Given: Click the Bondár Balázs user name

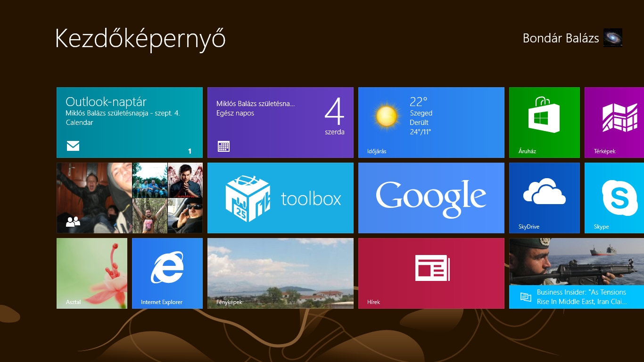Looking at the screenshot, I should 561,38.
